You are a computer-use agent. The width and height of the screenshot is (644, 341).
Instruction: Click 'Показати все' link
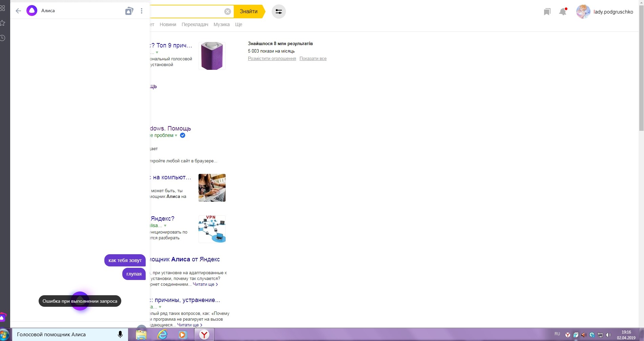pos(313,59)
